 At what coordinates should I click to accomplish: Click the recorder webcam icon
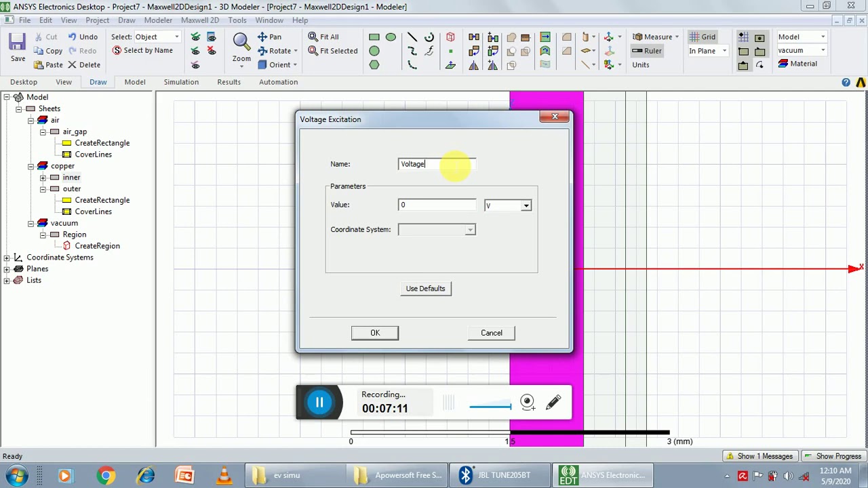(528, 403)
